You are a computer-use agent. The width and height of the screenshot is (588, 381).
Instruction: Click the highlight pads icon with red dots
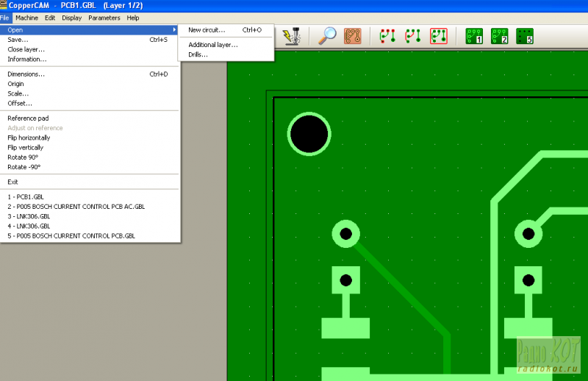(387, 36)
